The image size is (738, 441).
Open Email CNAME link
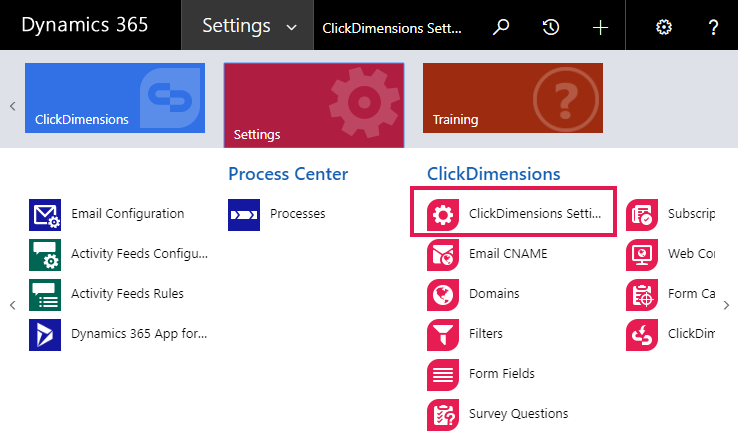508,254
